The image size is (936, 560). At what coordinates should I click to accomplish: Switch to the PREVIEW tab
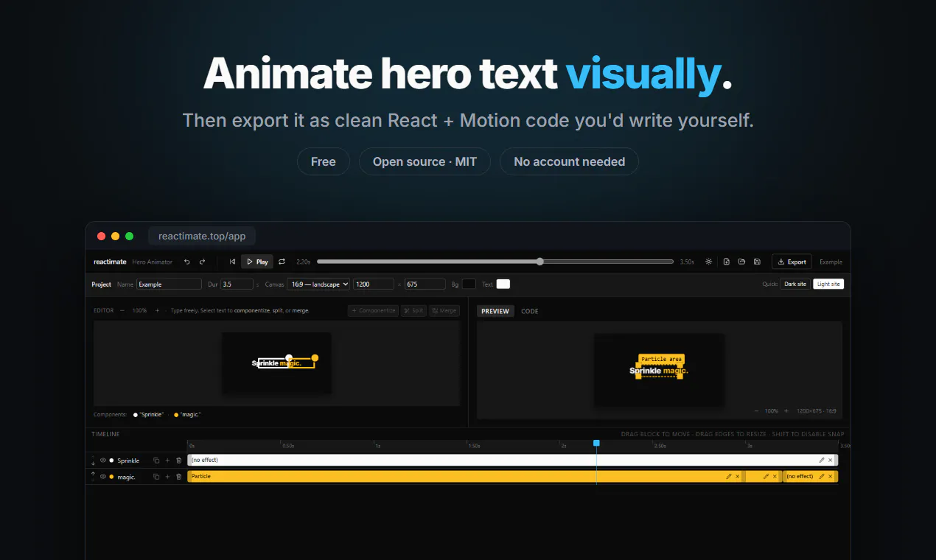pyautogui.click(x=495, y=311)
